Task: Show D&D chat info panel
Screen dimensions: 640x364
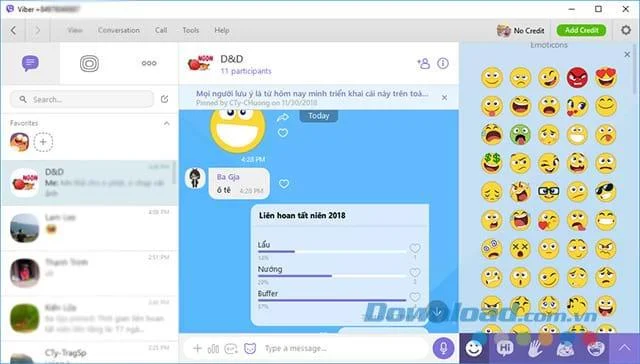Action: [x=443, y=63]
